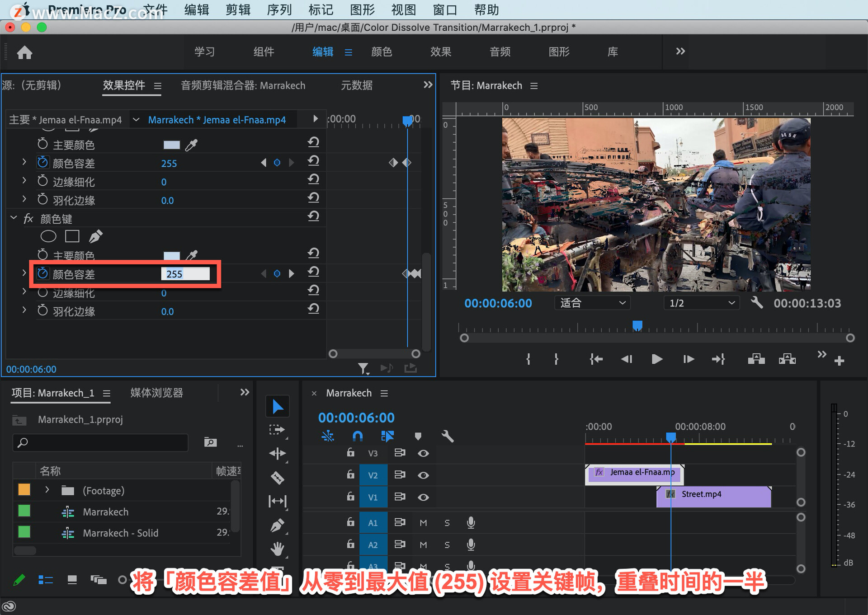Image resolution: width=868 pixels, height=615 pixels.
Task: Click the Ripple Edit tool
Action: click(278, 453)
